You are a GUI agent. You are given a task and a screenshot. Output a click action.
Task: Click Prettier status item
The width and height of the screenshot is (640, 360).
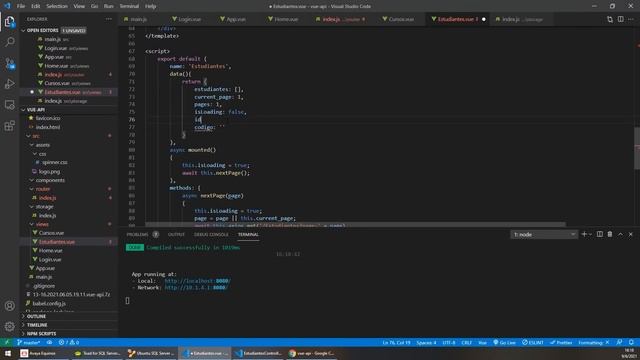pyautogui.click(x=561, y=342)
